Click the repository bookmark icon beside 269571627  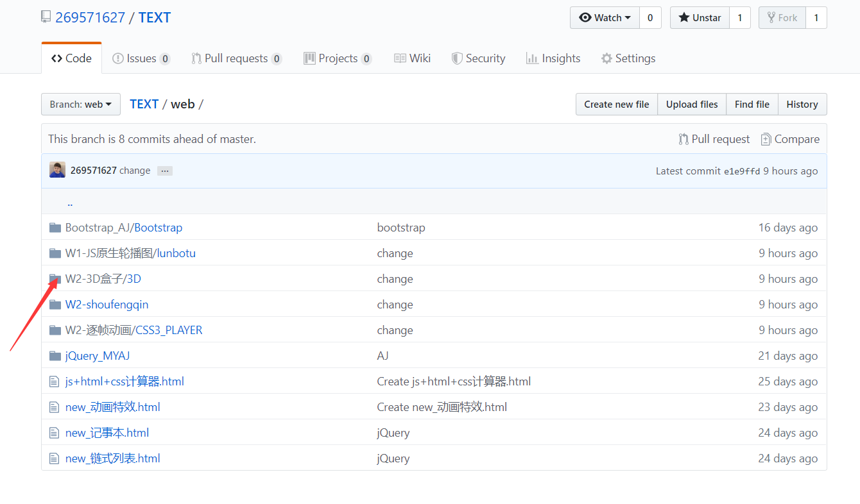(46, 17)
